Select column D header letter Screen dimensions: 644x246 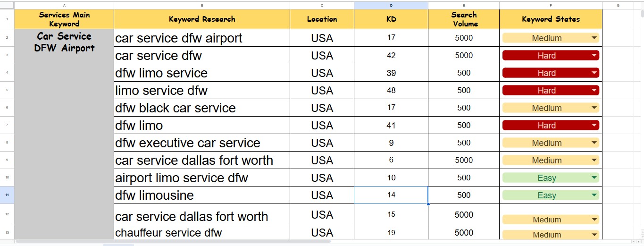pyautogui.click(x=391, y=5)
